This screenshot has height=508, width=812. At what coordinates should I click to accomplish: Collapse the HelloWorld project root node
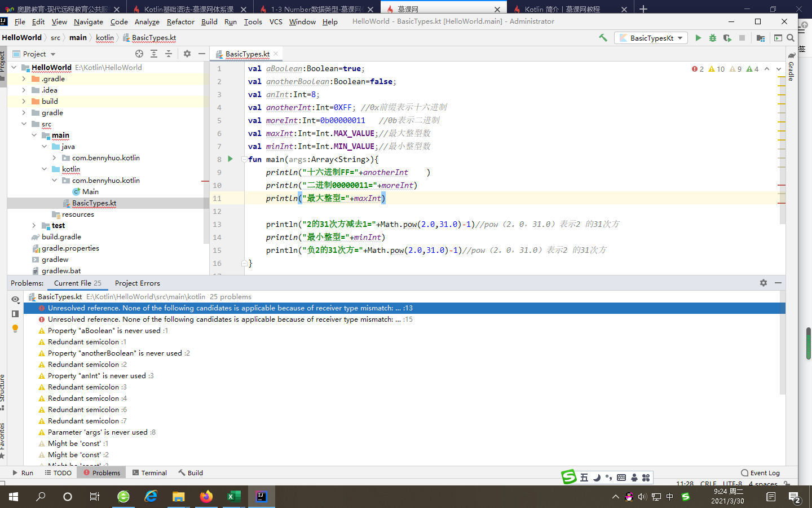tap(14, 67)
